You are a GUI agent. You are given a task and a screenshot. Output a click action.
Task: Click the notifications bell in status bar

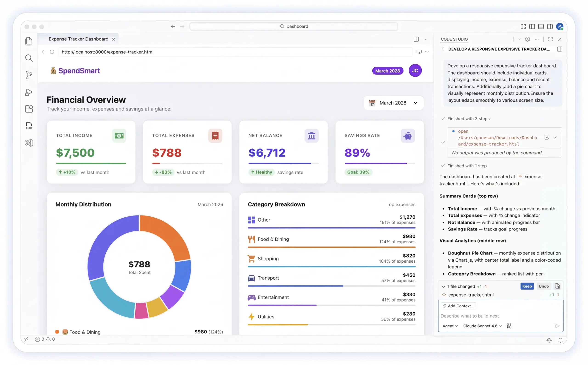[x=560, y=340]
